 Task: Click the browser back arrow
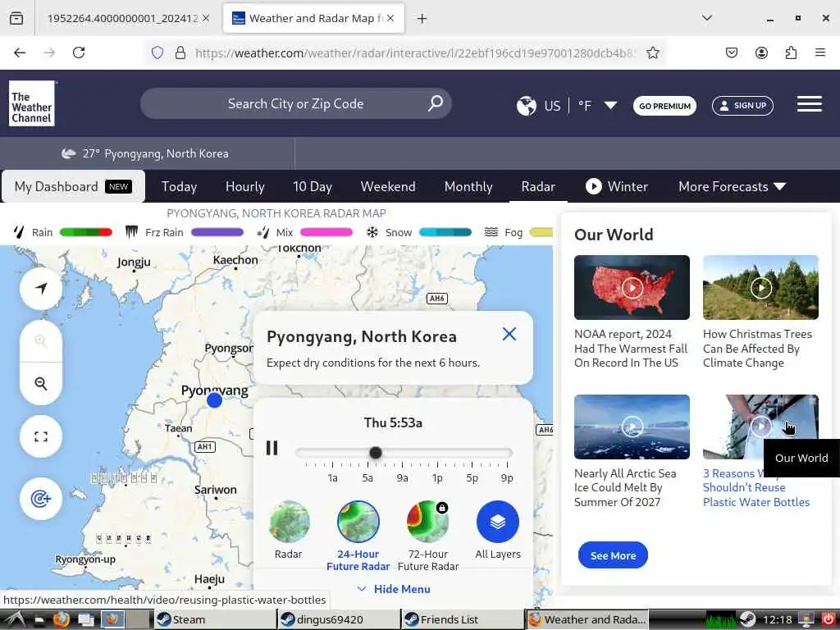(x=20, y=52)
